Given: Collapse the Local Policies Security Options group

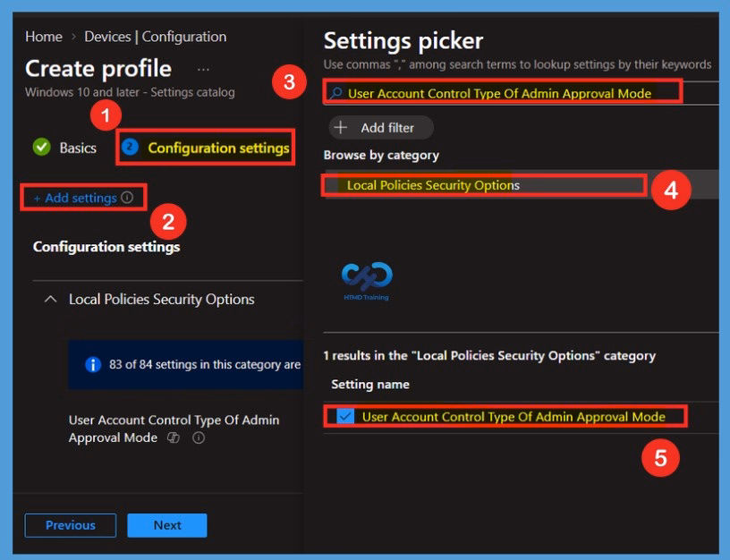Looking at the screenshot, I should 51,300.
